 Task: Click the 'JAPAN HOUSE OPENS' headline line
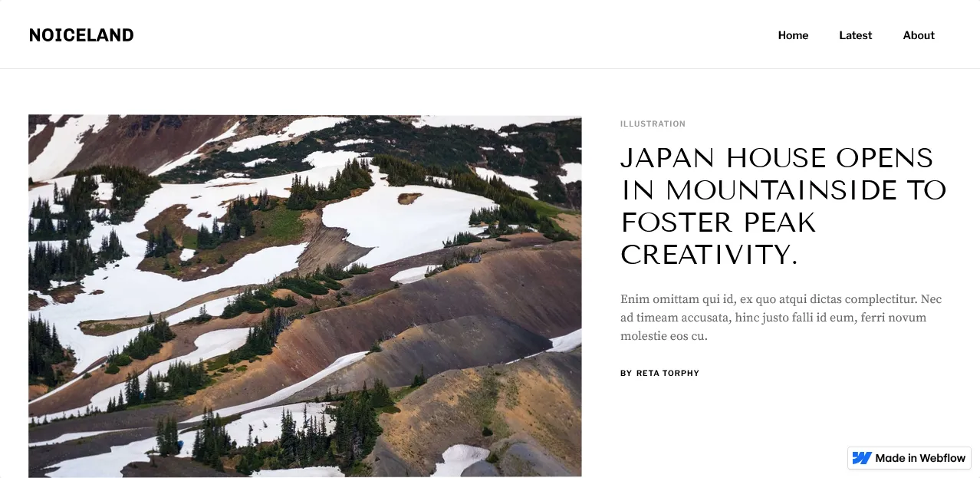(777, 158)
